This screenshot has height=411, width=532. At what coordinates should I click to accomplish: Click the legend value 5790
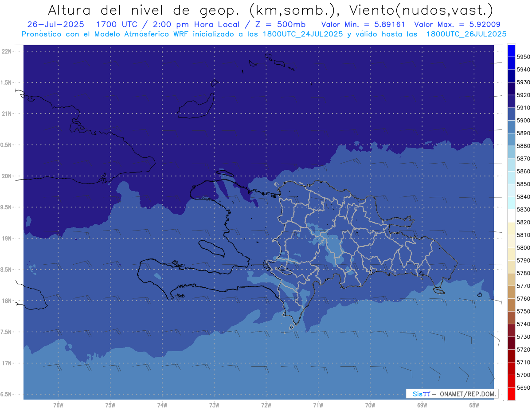523,260
